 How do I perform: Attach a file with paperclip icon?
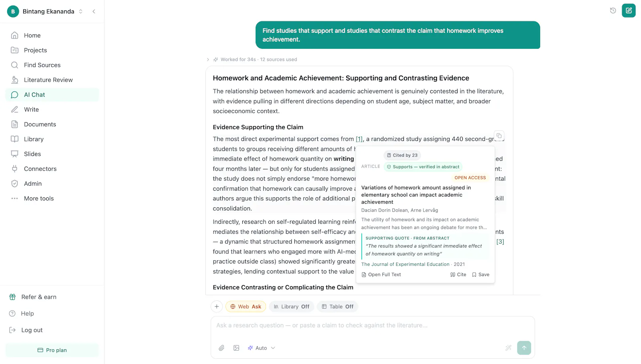point(222,348)
